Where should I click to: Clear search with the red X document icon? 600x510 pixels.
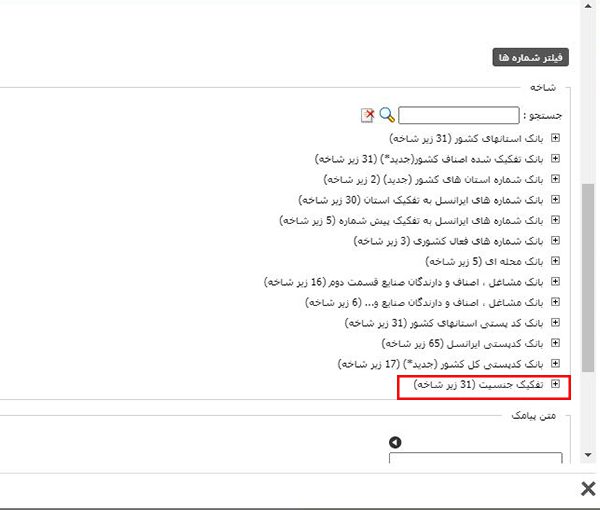[368, 115]
